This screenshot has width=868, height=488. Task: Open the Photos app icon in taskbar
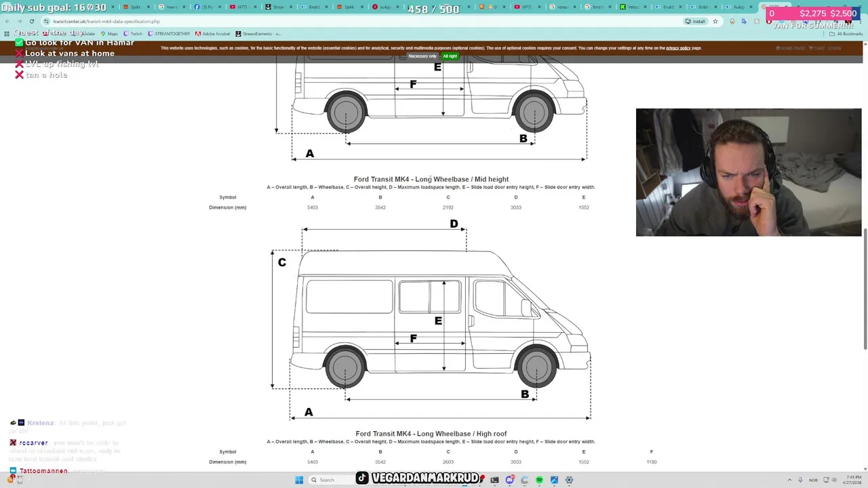554,480
